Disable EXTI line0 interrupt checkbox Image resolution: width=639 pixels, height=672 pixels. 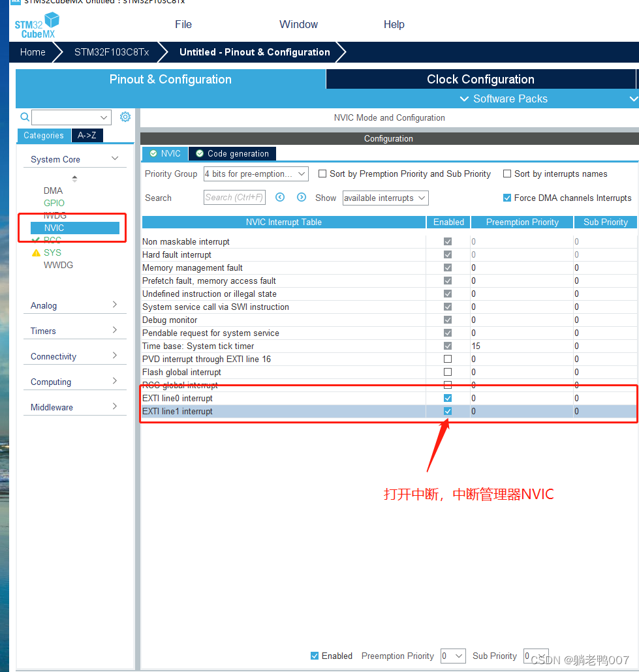[448, 398]
